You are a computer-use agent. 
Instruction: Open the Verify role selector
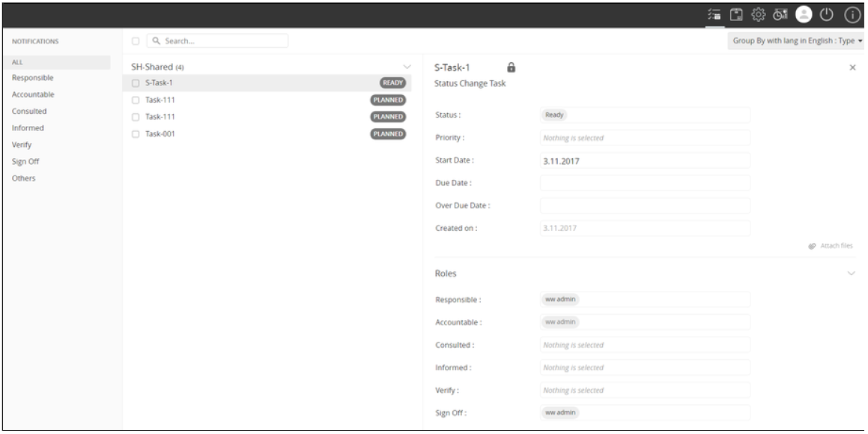(x=645, y=391)
